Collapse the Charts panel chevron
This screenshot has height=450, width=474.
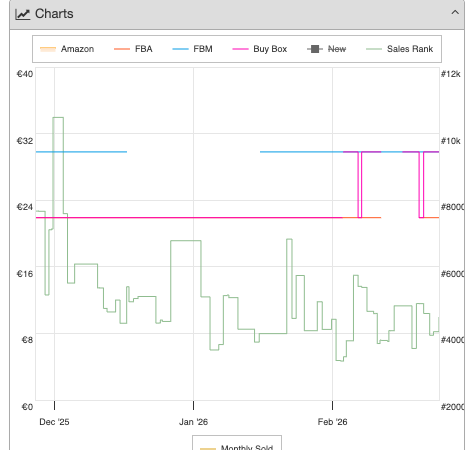click(x=455, y=13)
